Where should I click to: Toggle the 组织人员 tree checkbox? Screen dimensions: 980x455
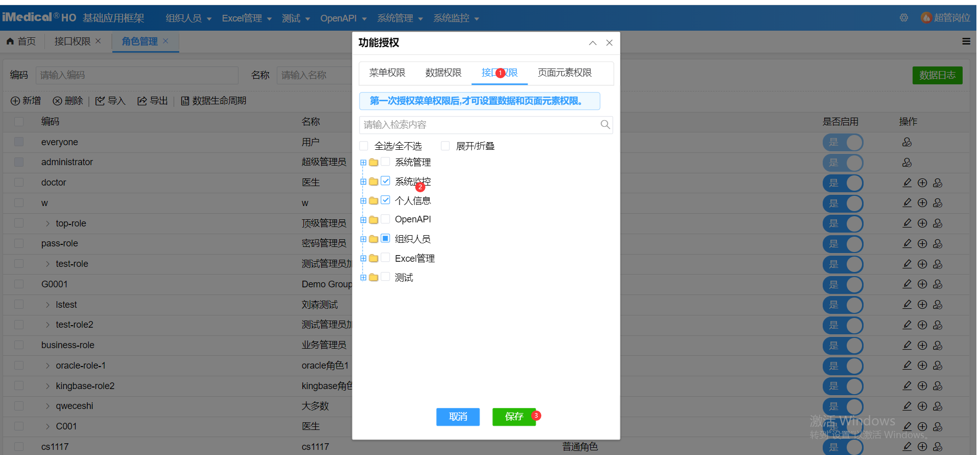pos(386,238)
